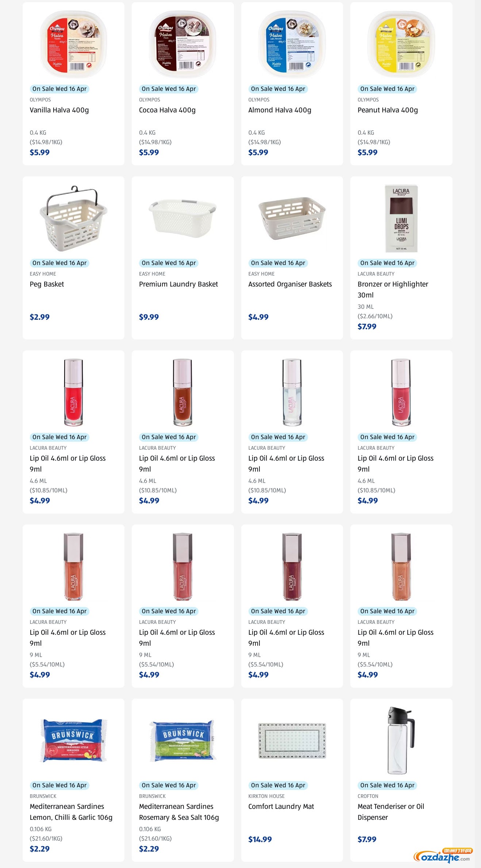Click the Lumi Drops bronzer box image
The width and height of the screenshot is (481, 868).
point(401,218)
